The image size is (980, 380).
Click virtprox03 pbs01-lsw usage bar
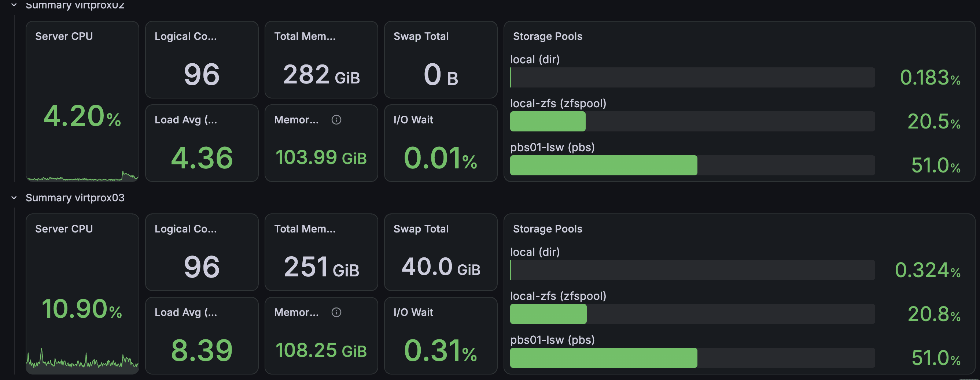(692, 358)
